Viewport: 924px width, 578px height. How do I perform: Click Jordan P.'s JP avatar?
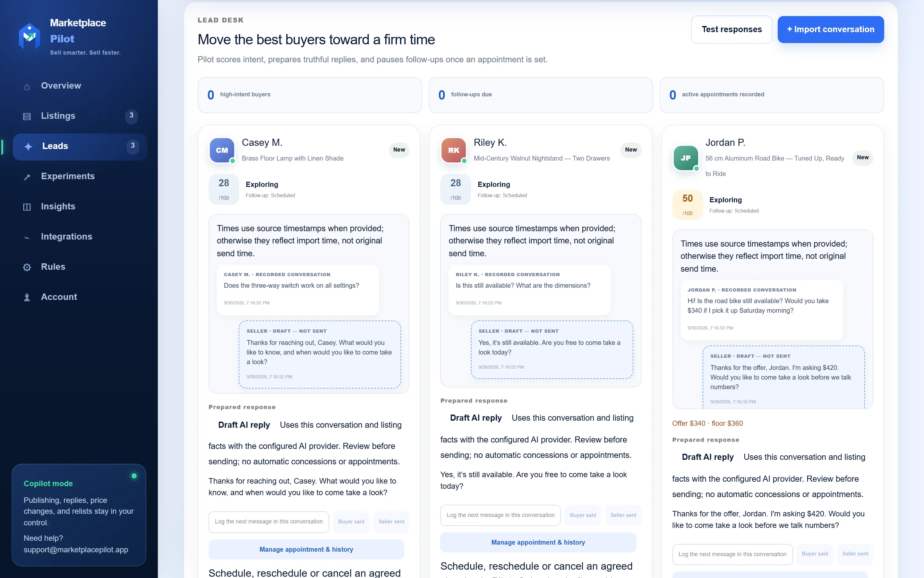click(685, 158)
